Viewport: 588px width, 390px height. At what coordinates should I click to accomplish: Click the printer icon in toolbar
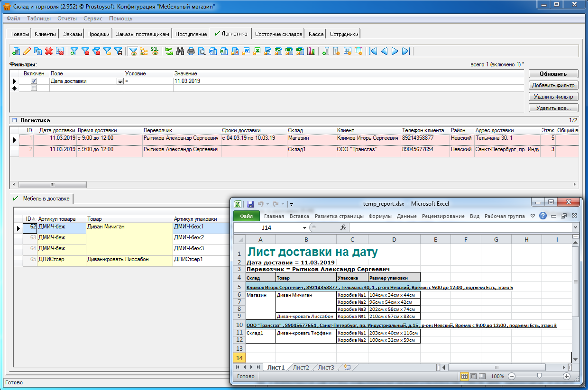point(191,51)
